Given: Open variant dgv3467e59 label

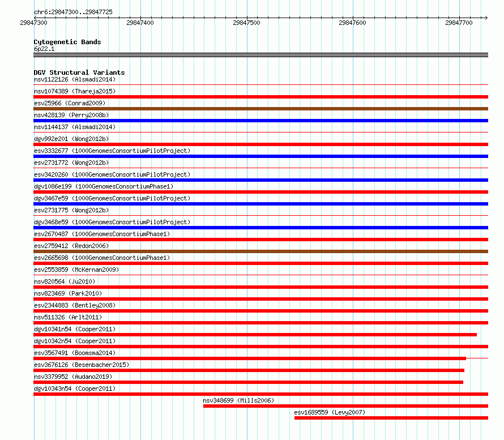Looking at the screenshot, I should tap(112, 198).
